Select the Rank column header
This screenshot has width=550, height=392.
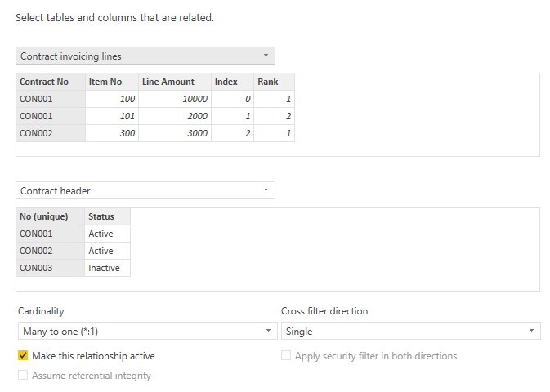click(x=274, y=82)
